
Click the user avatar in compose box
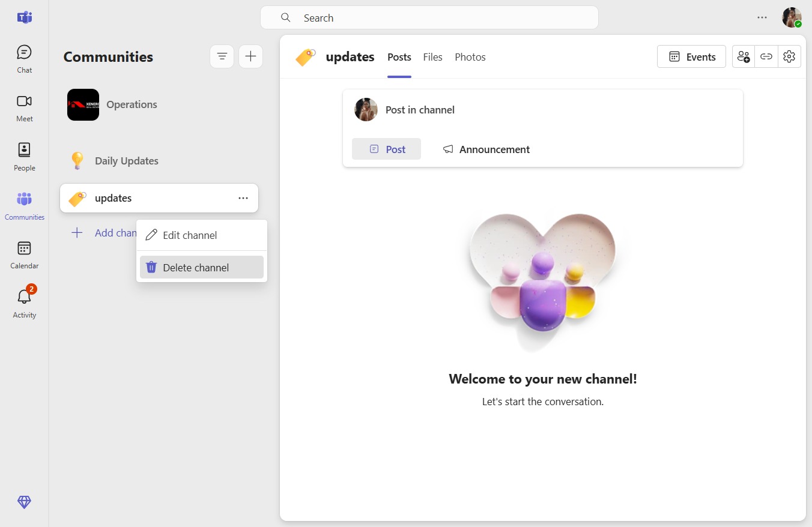pyautogui.click(x=366, y=110)
